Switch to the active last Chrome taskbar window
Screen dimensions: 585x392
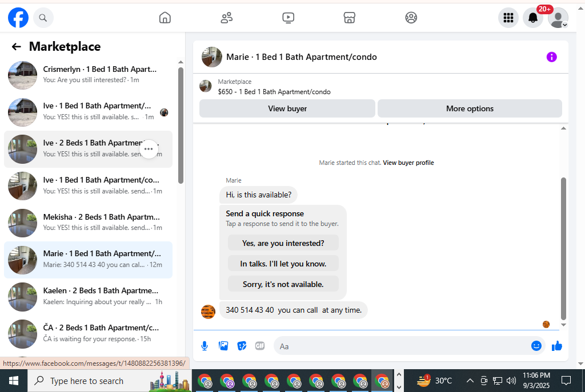point(382,381)
